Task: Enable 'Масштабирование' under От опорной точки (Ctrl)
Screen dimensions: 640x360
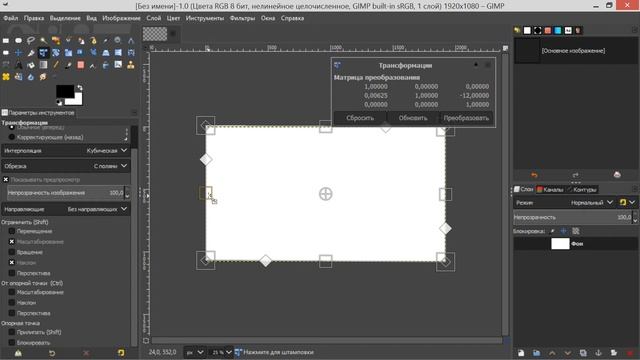Action: point(12,292)
